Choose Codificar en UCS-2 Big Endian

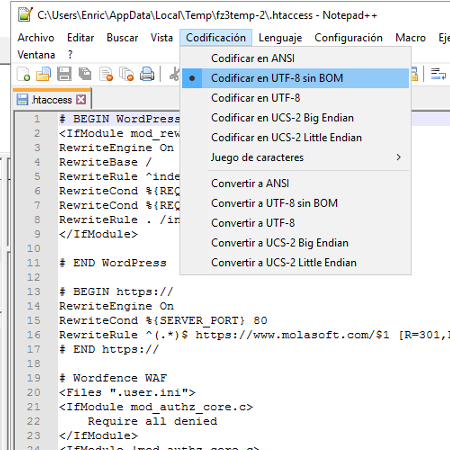[x=295, y=118]
